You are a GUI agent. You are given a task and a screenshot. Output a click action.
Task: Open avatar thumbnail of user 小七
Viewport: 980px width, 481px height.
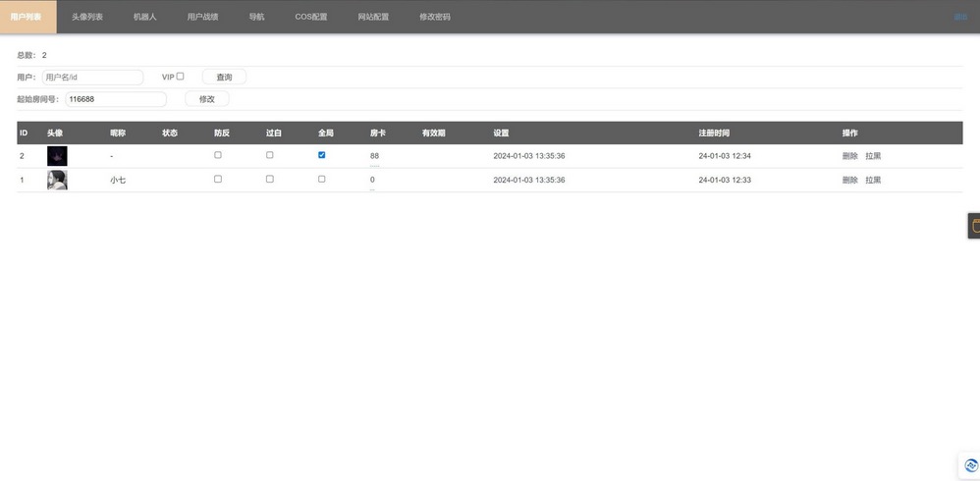57,180
